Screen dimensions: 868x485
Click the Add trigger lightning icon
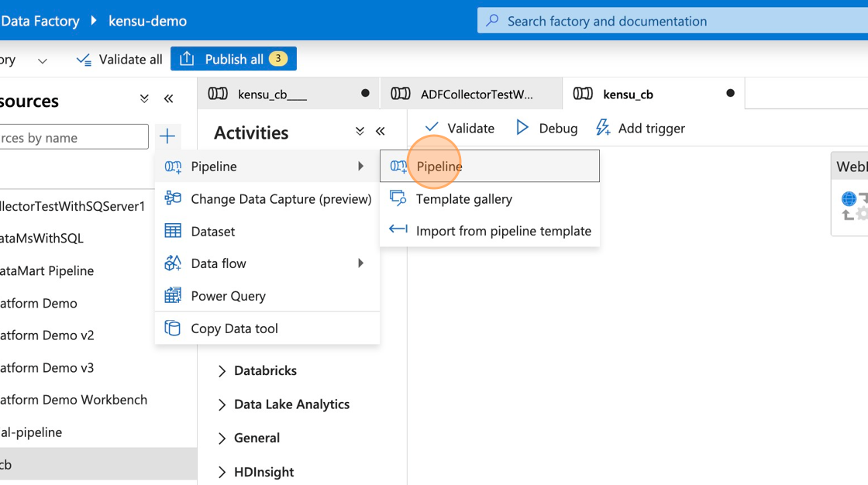click(x=603, y=128)
